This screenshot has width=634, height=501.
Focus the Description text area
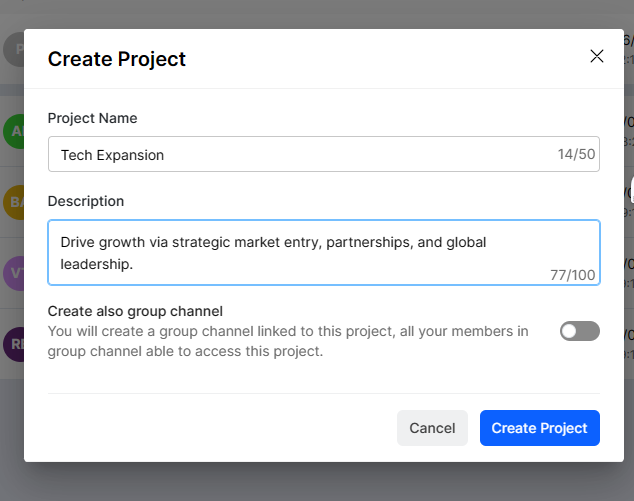(x=300, y=252)
